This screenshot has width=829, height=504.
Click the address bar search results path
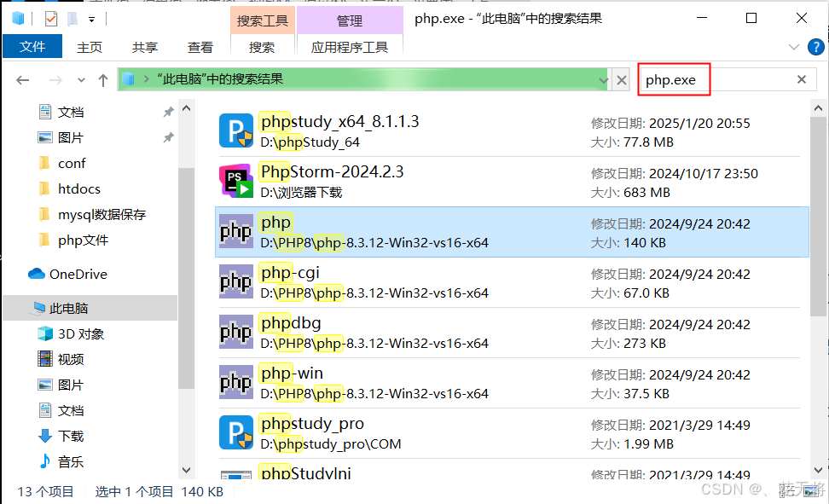[220, 79]
